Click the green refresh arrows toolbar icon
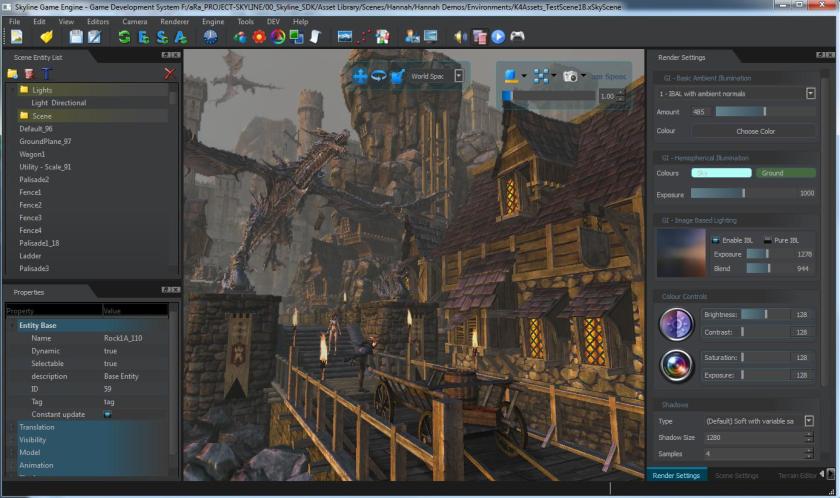840x498 pixels. [124, 37]
